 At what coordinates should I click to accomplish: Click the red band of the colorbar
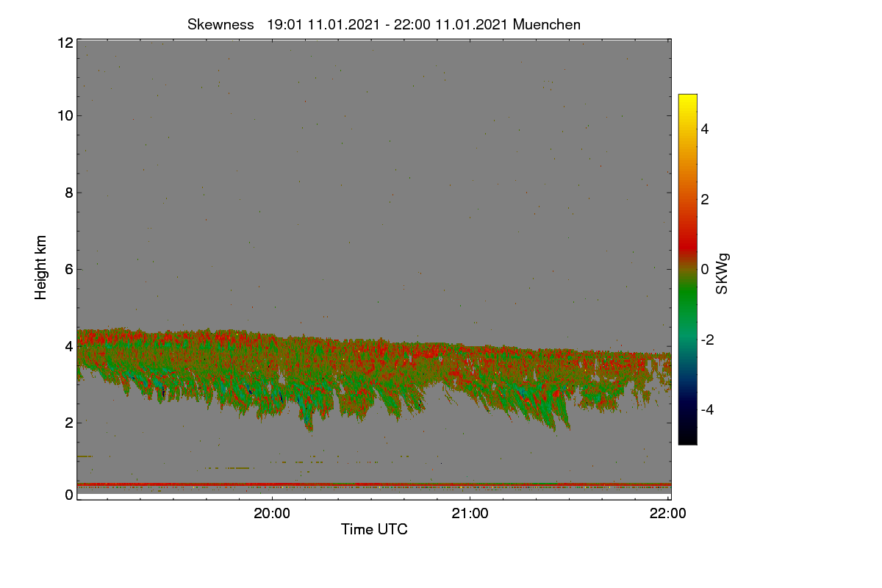coord(687,234)
